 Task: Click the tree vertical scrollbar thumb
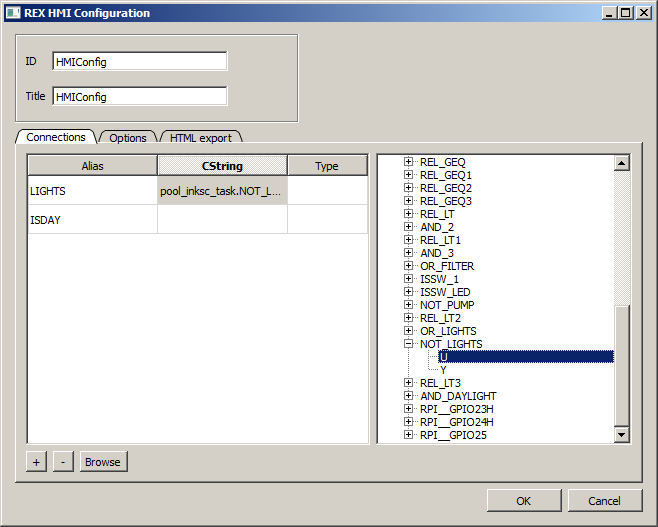pyautogui.click(x=621, y=366)
